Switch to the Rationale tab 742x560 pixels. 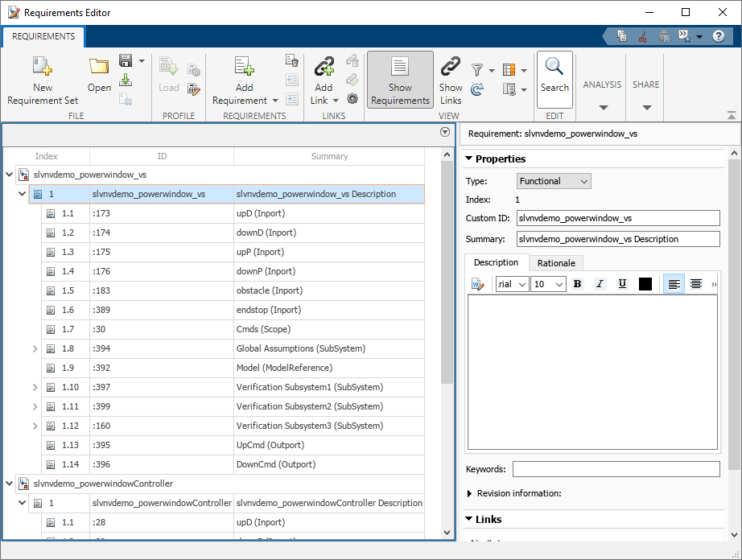556,263
